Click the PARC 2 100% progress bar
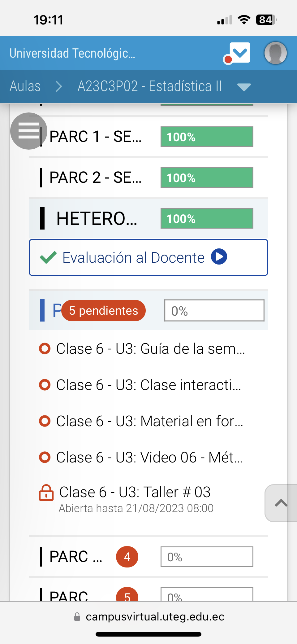 click(207, 177)
